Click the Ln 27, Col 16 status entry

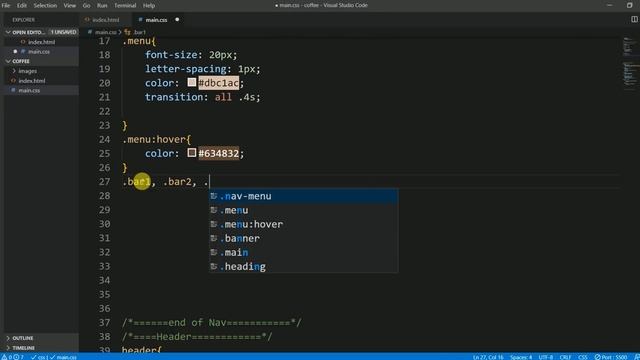[x=488, y=357]
